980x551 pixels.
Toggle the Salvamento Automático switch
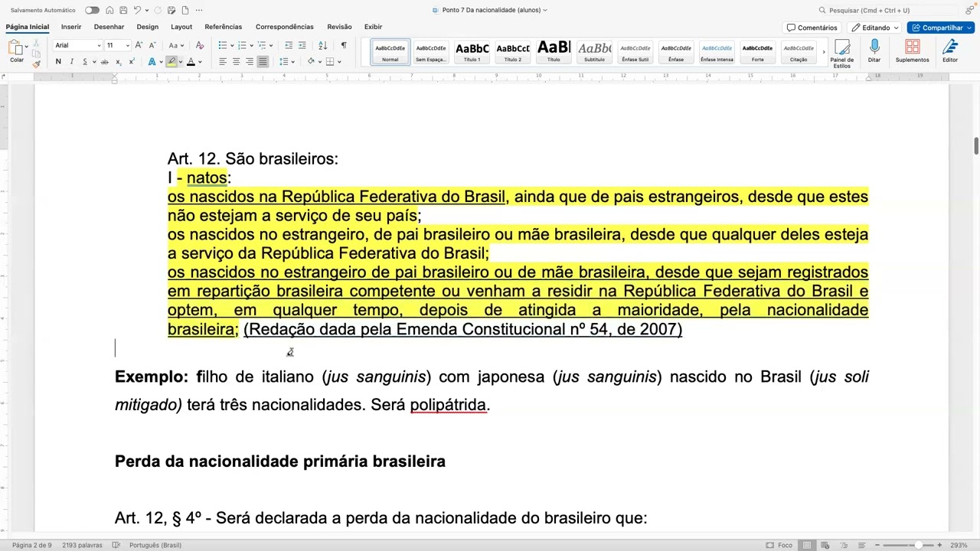pyautogui.click(x=92, y=10)
